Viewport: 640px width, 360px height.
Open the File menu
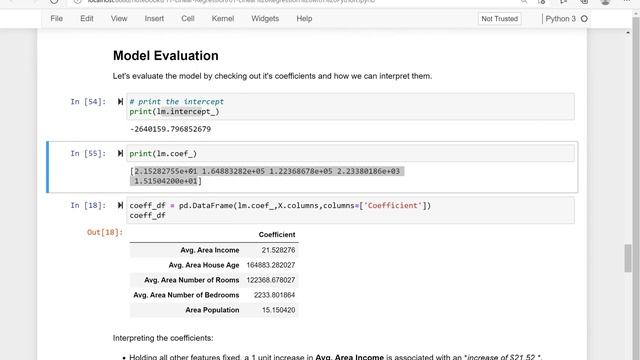(x=56, y=19)
